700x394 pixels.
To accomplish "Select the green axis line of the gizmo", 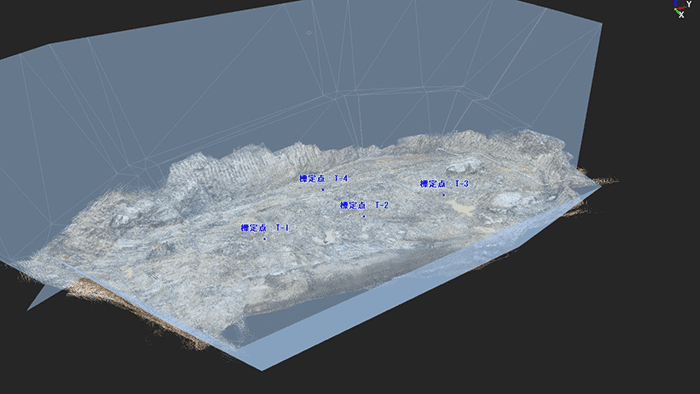I will (x=678, y=11).
